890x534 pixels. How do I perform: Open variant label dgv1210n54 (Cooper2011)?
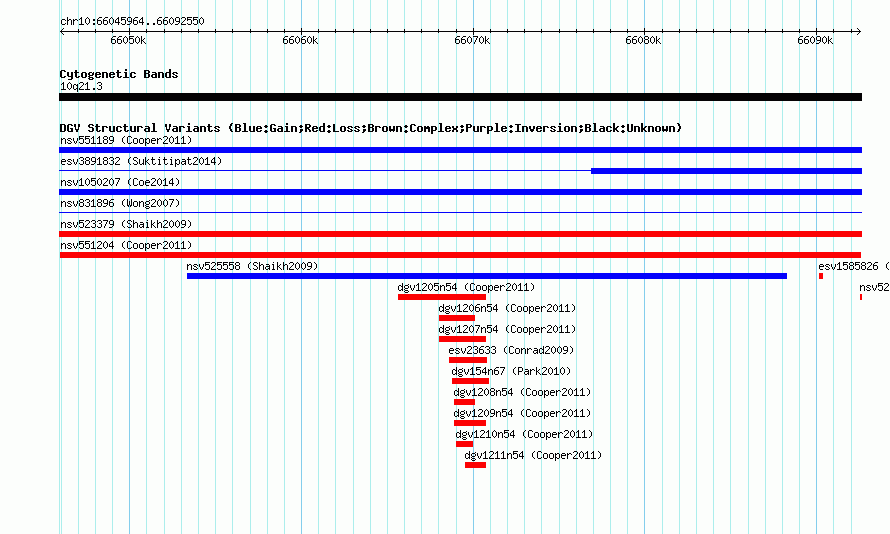[x=524, y=434]
